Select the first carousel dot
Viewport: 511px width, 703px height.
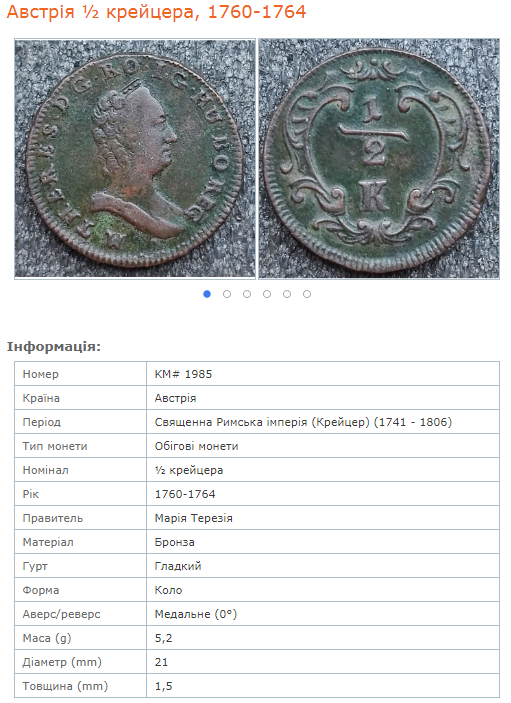tap(207, 294)
